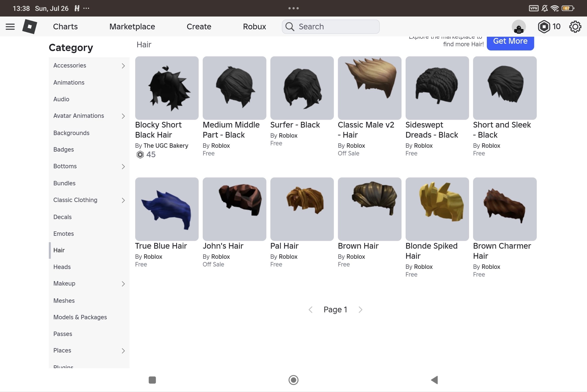Click the three-dot handle at top center
This screenshot has width=587, height=392.
[293, 8]
